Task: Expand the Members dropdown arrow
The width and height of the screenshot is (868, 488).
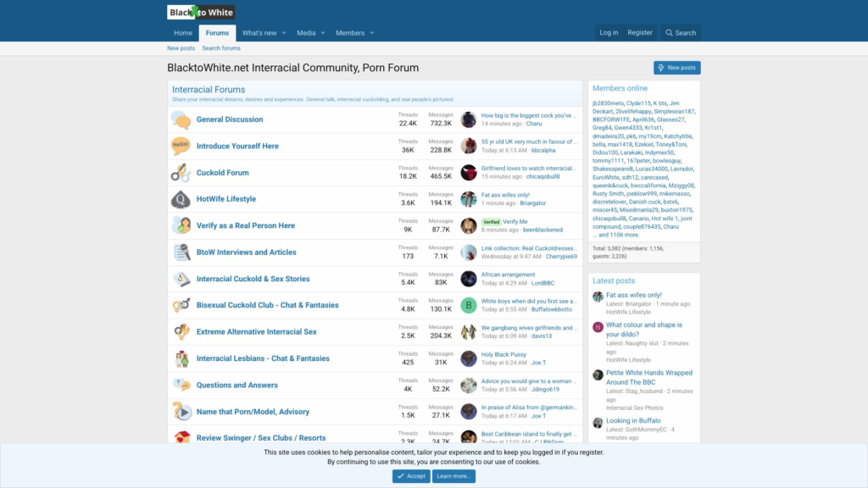Action: tap(371, 33)
